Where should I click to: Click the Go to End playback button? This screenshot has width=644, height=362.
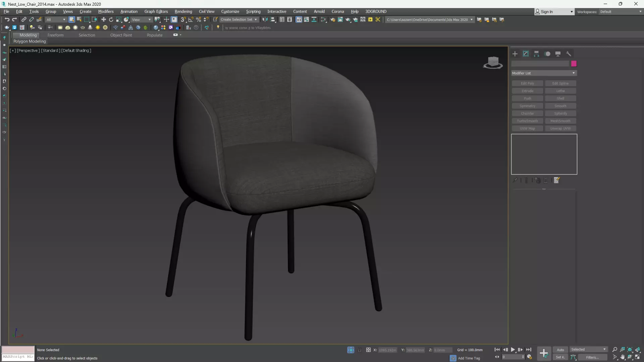[529, 350]
